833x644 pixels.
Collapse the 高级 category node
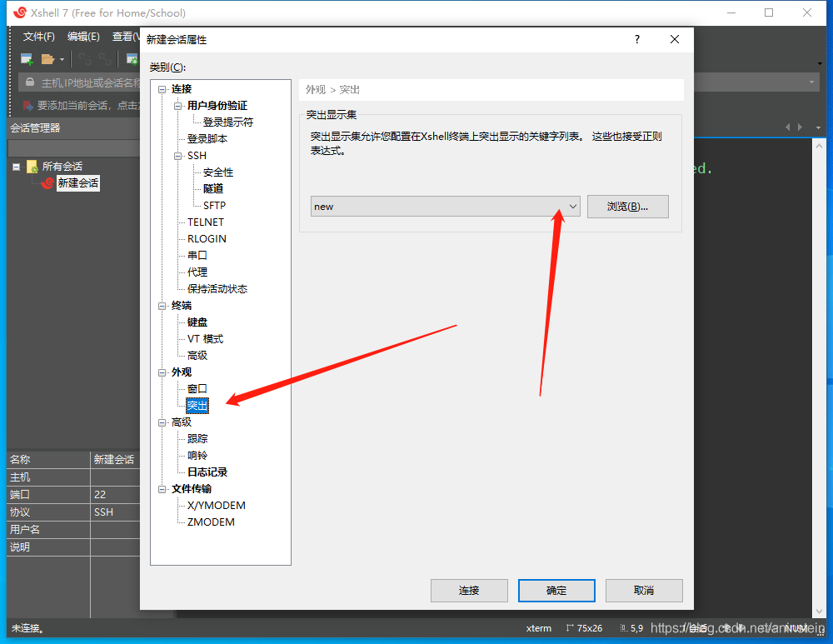point(162,422)
